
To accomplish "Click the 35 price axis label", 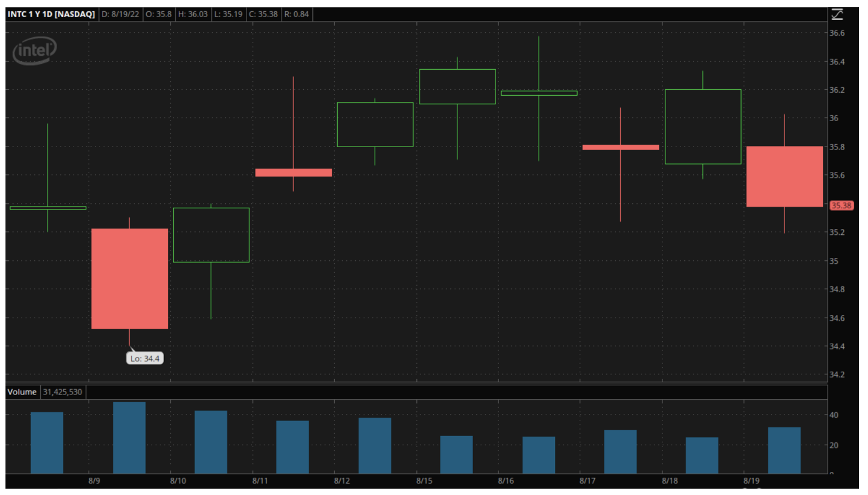I will (x=834, y=261).
